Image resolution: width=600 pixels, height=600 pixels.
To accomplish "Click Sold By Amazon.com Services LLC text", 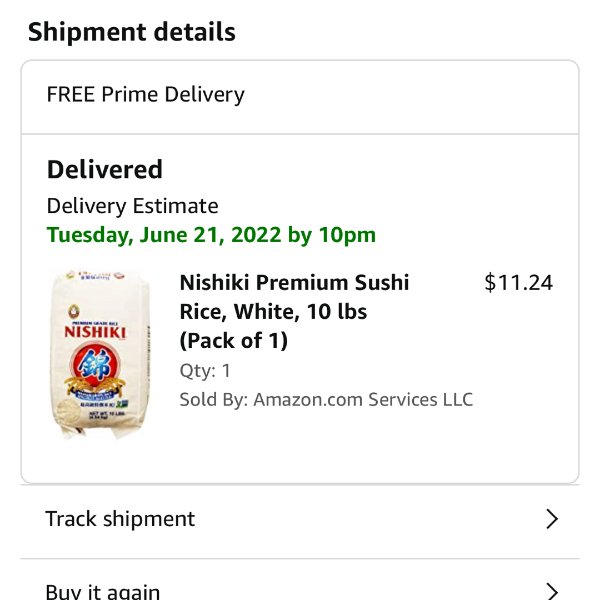I will pyautogui.click(x=326, y=399).
